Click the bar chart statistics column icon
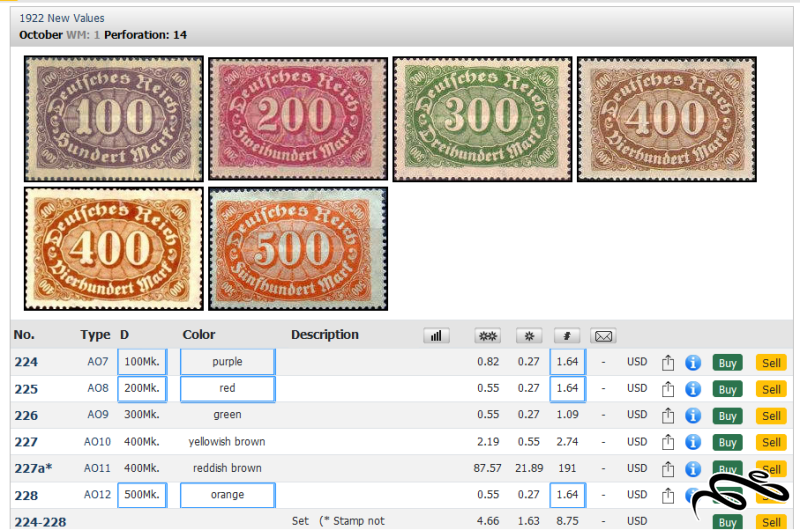Screen dimensions: 800x530 tap(436, 336)
